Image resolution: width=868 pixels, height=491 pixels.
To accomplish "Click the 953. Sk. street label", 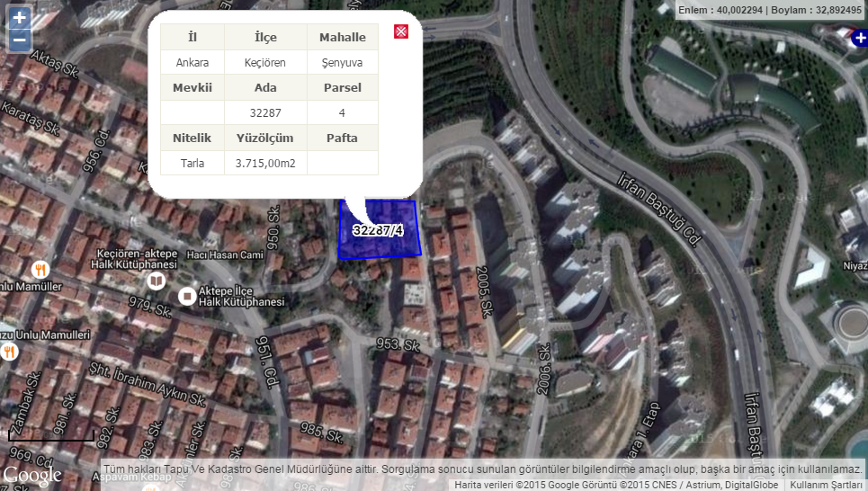I will pyautogui.click(x=398, y=344).
